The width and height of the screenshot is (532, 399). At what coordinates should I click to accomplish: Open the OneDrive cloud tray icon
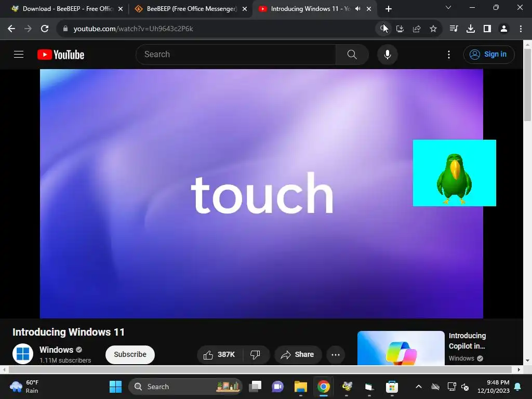pyautogui.click(x=435, y=387)
